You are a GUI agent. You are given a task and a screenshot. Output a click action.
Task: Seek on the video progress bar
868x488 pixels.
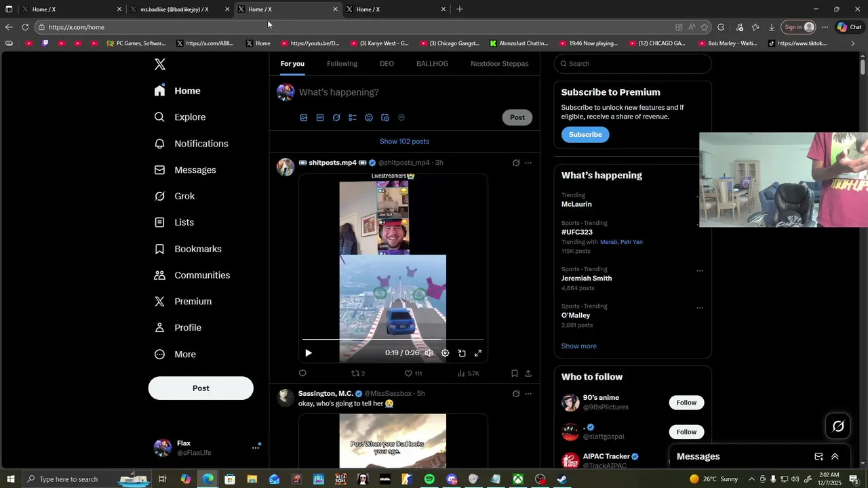coord(393,339)
